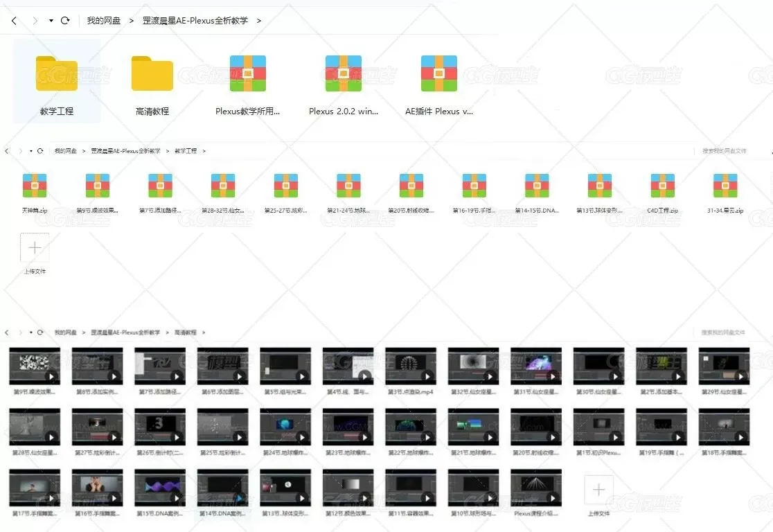The image size is (773, 532).
Task: Open video thumbnail 第29节.仙女座星
Action: (x=725, y=366)
